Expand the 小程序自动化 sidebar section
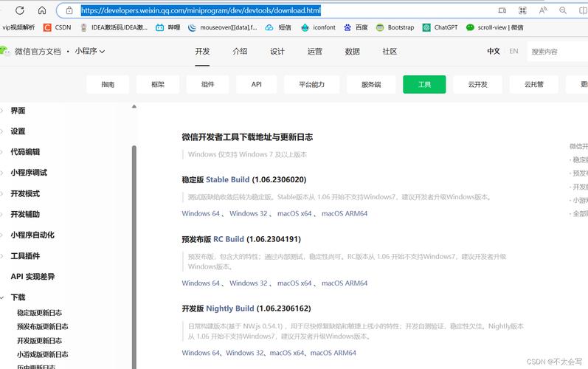Image resolution: width=588 pixels, height=369 pixels. 32,235
